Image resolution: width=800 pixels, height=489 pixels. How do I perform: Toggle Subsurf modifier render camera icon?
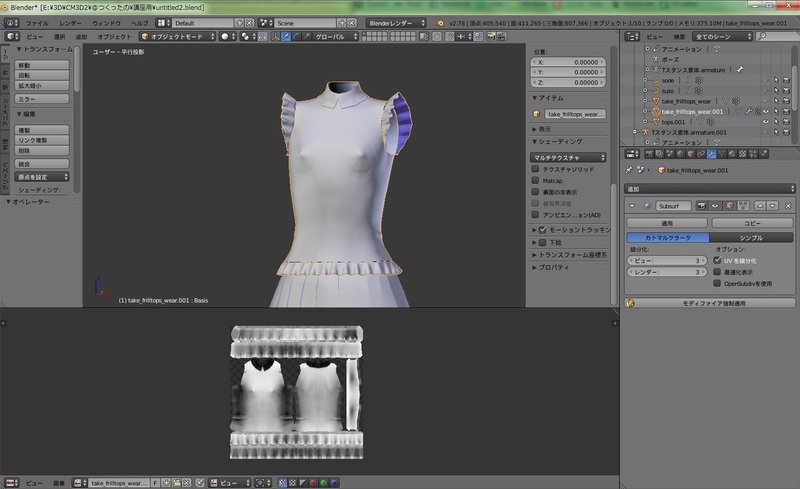tap(704, 205)
